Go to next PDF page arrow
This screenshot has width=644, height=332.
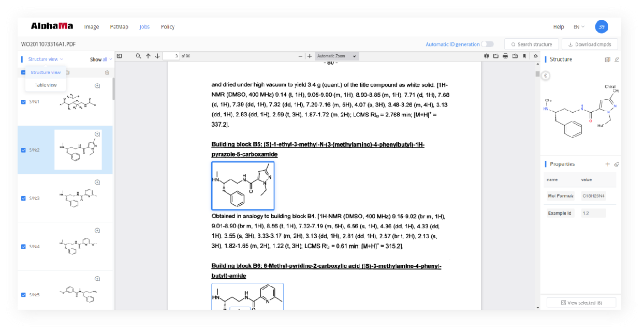coord(157,56)
